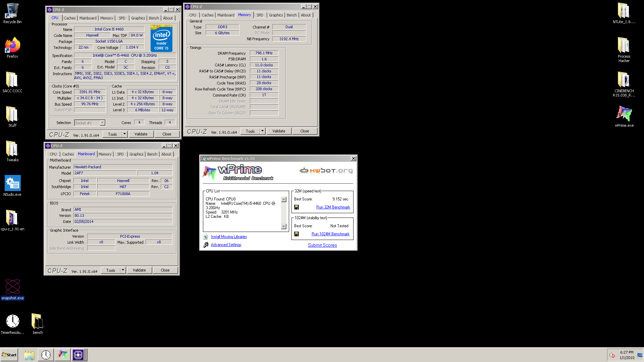Click the NB Frequency 3192.4 MHz field
Image resolution: width=644 pixels, height=362 pixels.
tap(289, 39)
